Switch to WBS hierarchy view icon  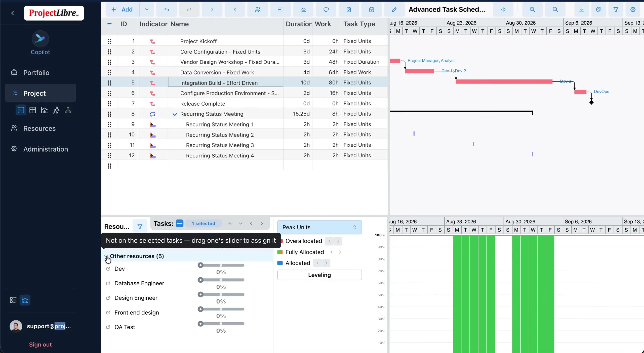[68, 110]
